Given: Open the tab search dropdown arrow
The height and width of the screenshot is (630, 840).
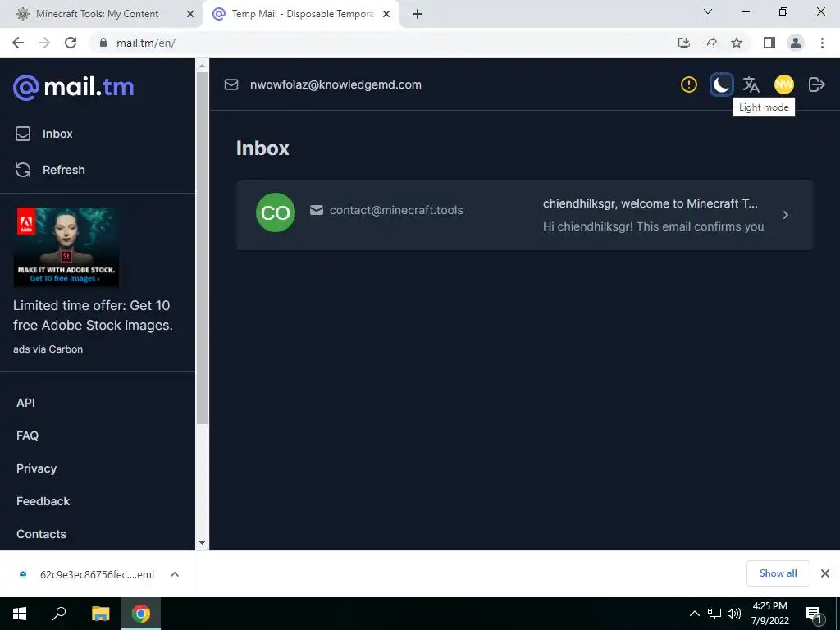Looking at the screenshot, I should point(708,11).
